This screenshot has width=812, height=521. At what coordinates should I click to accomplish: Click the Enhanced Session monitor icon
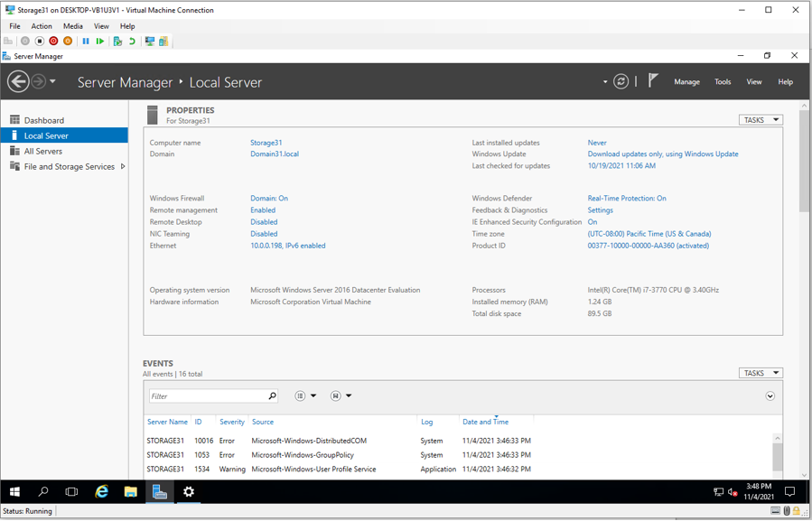150,41
